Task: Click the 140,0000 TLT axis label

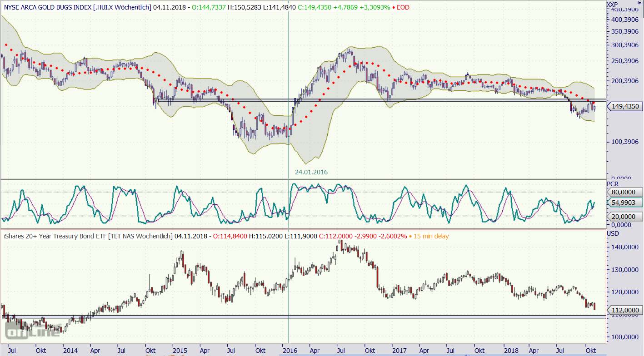Action: [624, 247]
